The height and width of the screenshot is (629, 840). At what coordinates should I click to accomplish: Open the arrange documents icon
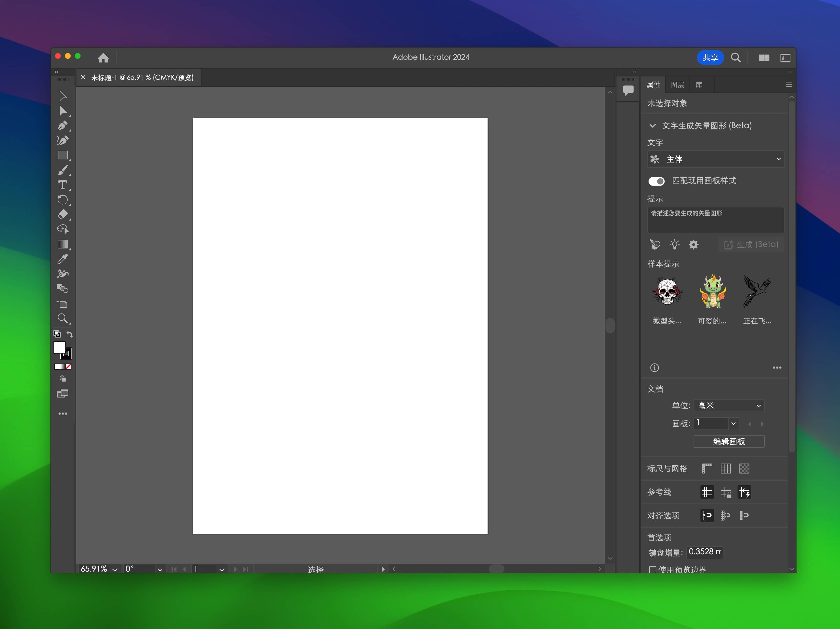point(764,58)
